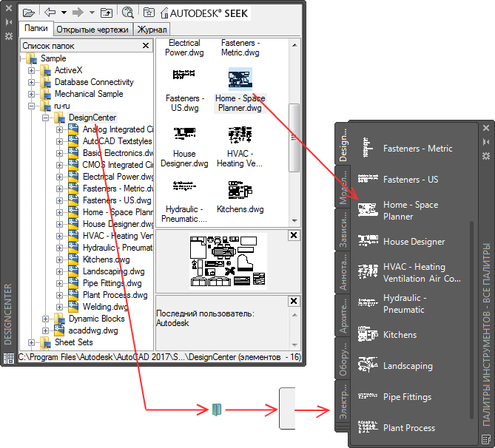The image size is (495, 448).
Task: Click the Load (open folder) toolbar icon
Action: click(x=29, y=13)
